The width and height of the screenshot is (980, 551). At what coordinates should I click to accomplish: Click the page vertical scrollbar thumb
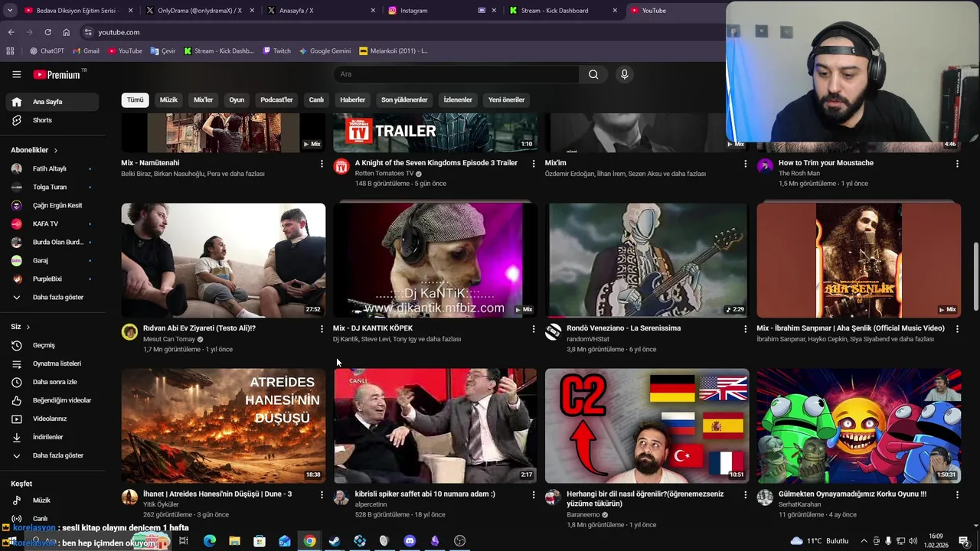975,277
